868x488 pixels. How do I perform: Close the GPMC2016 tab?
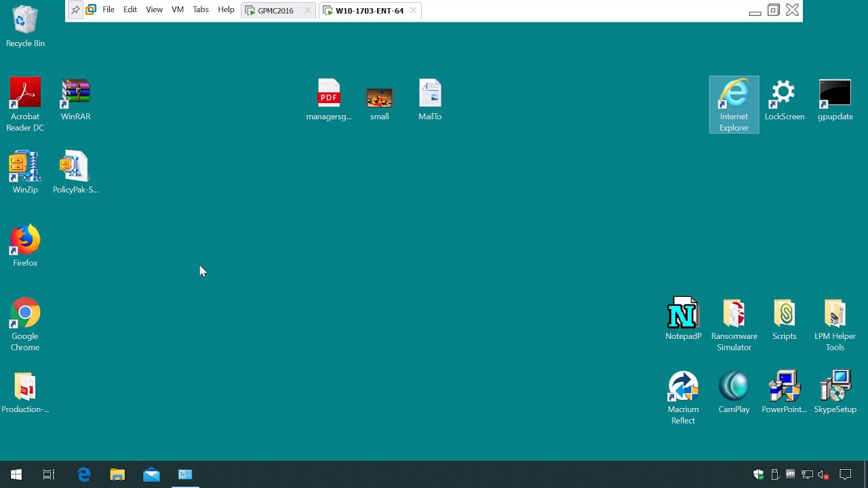click(307, 11)
